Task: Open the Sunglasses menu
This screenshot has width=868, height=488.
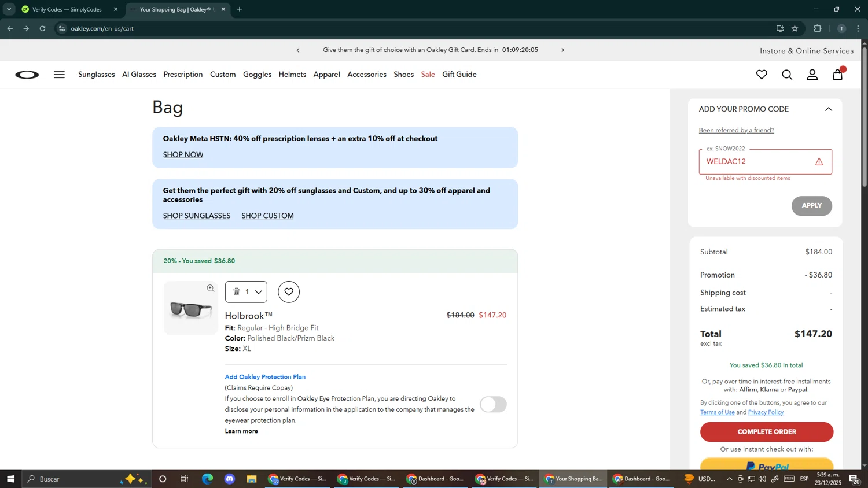Action: pos(97,75)
